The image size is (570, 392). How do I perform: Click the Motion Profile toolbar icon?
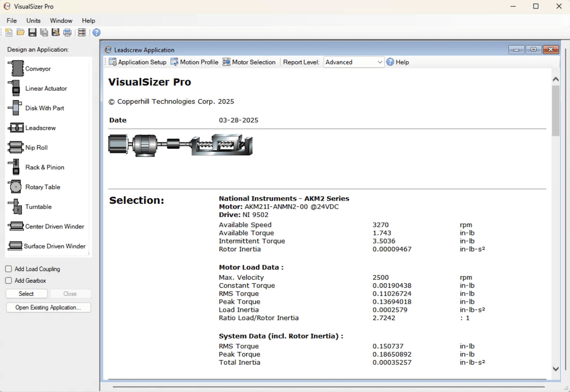tap(194, 62)
